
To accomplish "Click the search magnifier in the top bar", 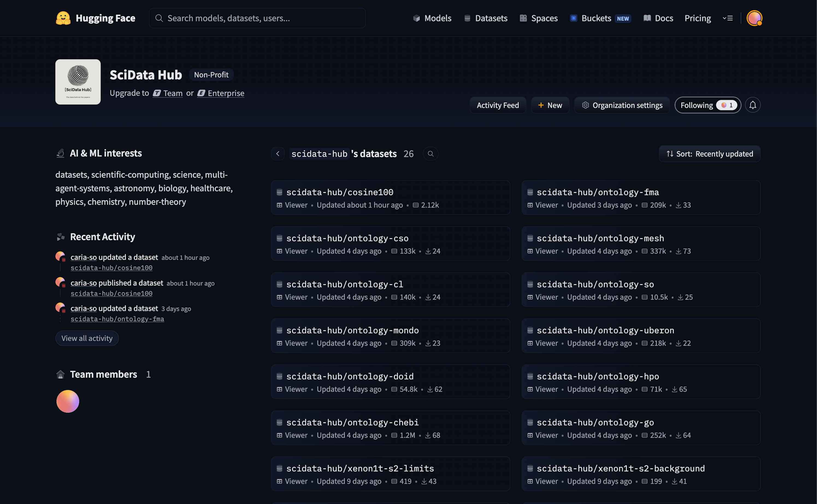I will (x=159, y=18).
